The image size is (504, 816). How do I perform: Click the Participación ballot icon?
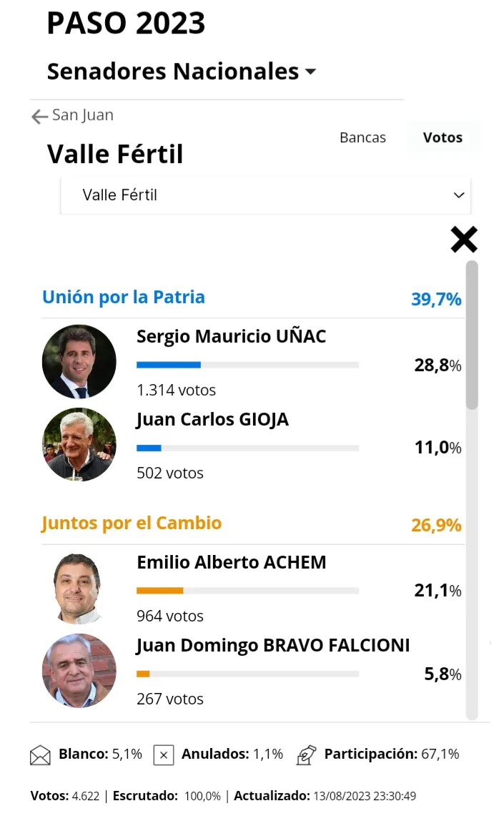[x=307, y=755]
